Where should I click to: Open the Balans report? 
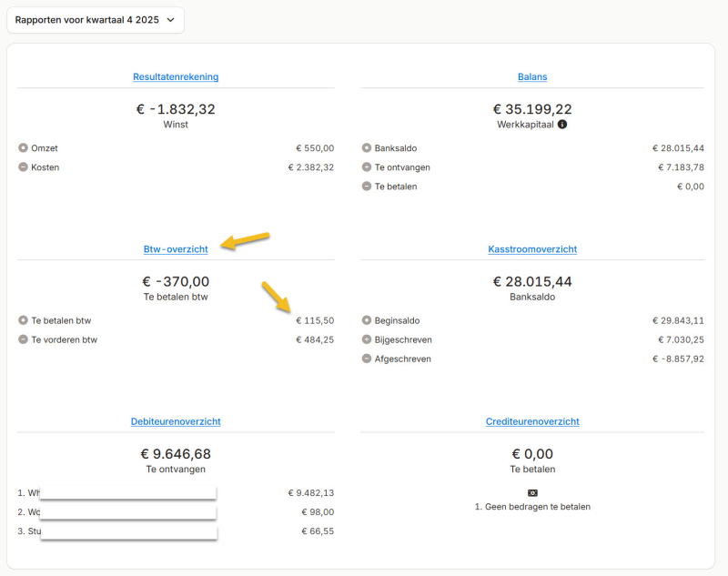pyautogui.click(x=532, y=76)
